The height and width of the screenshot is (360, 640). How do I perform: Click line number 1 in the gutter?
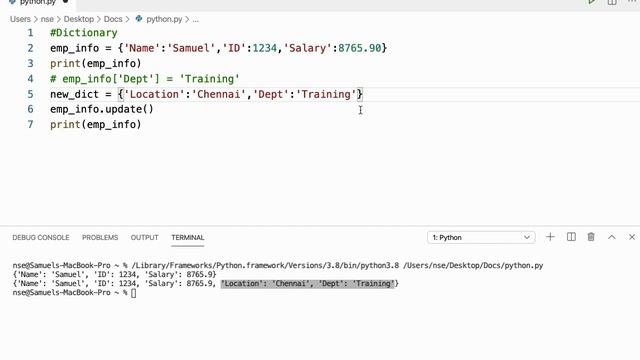[x=31, y=33]
